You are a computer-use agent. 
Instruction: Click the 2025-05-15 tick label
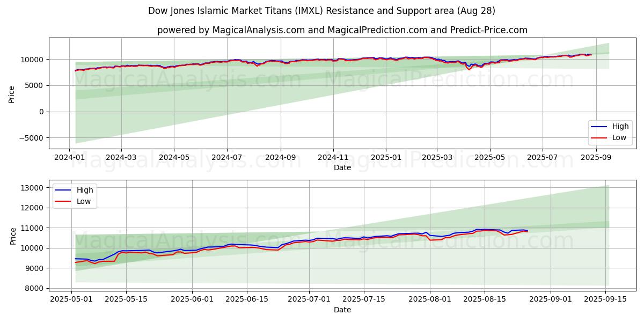(126, 299)
